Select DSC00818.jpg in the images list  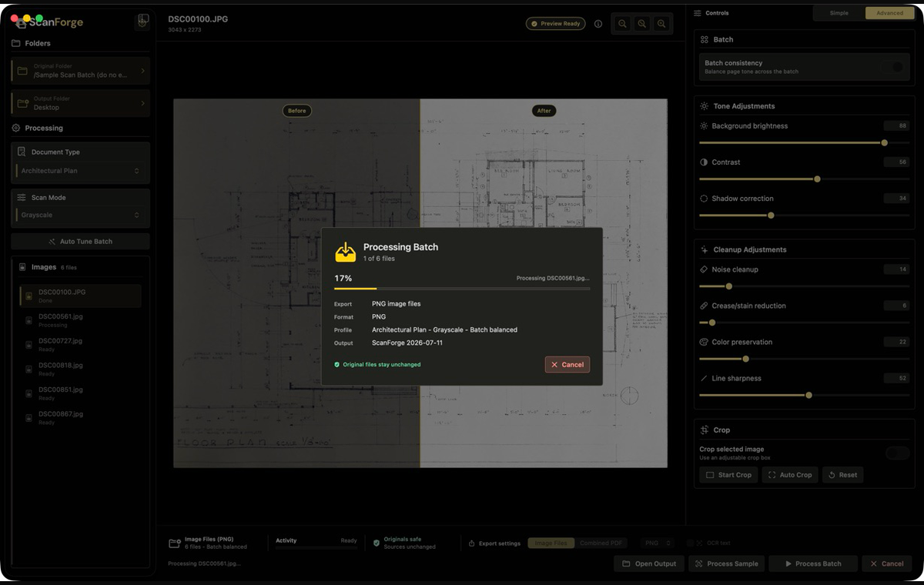(x=80, y=369)
